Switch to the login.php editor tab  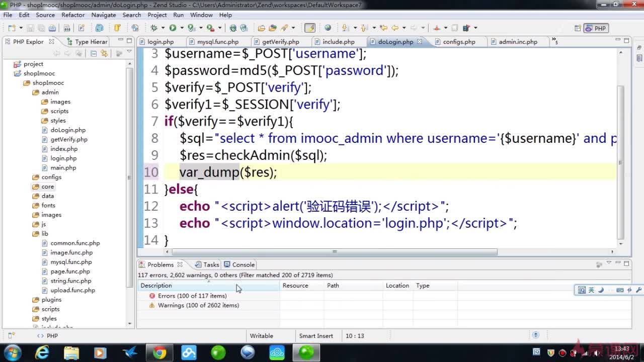click(x=160, y=42)
